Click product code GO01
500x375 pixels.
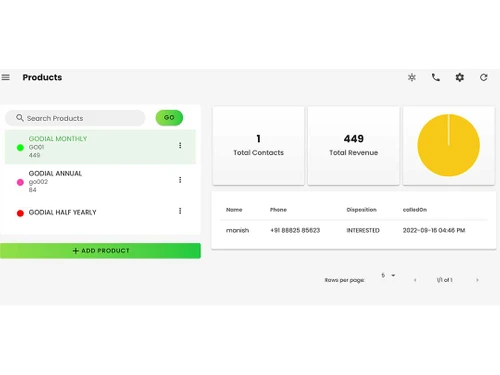coord(36,147)
